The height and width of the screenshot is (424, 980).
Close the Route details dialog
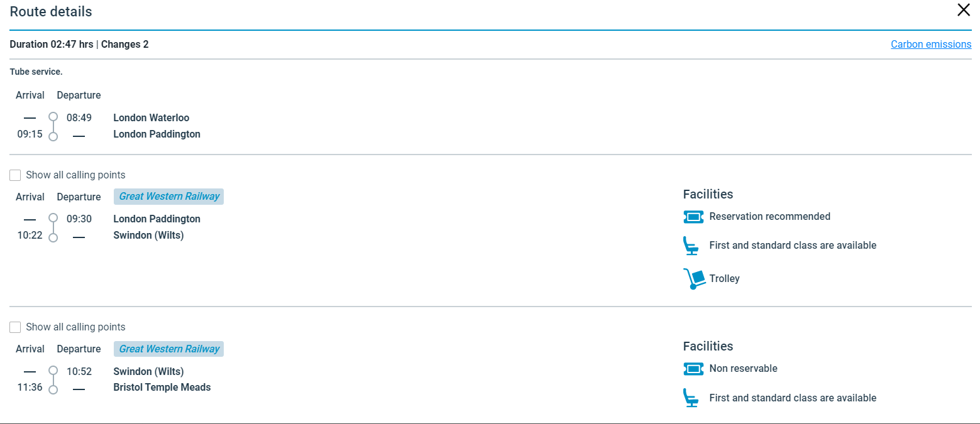(963, 10)
